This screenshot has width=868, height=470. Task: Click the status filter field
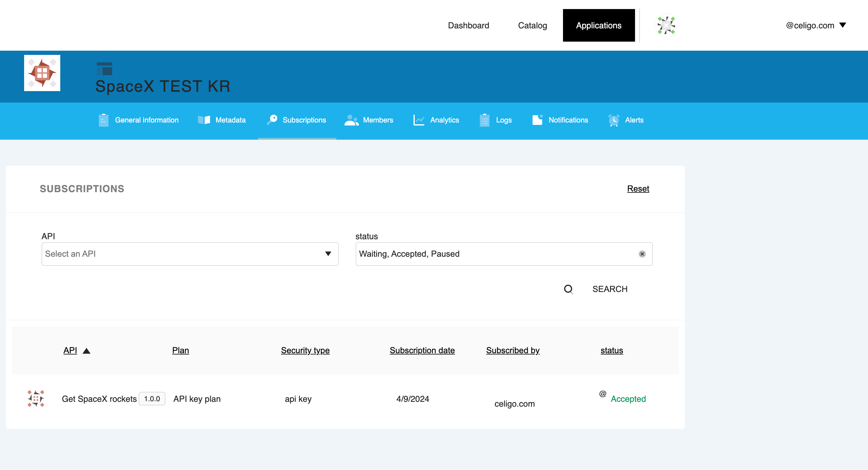point(504,254)
